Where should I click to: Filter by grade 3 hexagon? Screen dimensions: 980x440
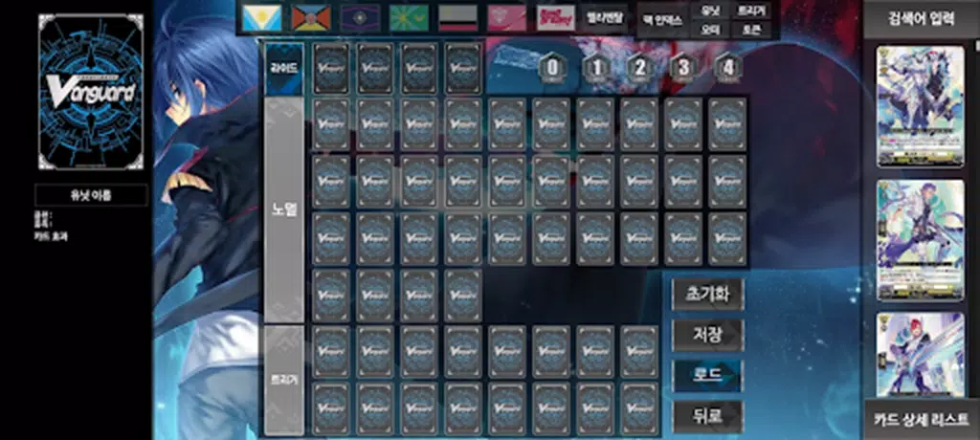(x=684, y=68)
